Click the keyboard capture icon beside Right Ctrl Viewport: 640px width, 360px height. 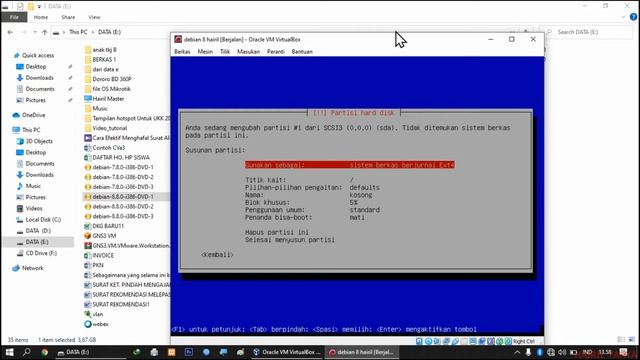point(508,341)
